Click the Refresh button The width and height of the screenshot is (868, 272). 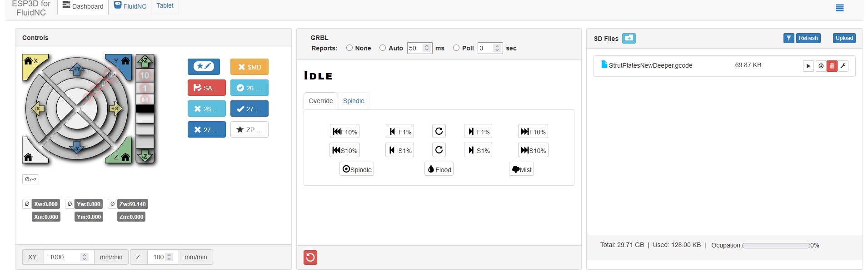pyautogui.click(x=808, y=38)
